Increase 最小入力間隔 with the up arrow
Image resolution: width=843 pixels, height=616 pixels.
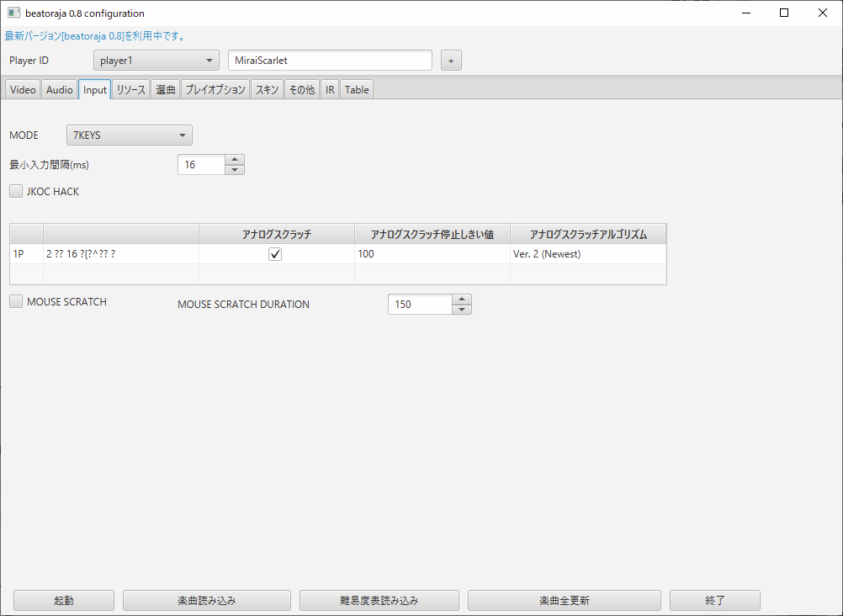tap(235, 160)
